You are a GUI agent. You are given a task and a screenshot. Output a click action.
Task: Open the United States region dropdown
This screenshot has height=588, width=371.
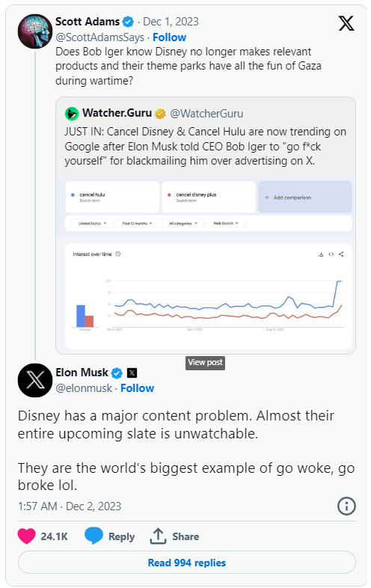tap(92, 223)
